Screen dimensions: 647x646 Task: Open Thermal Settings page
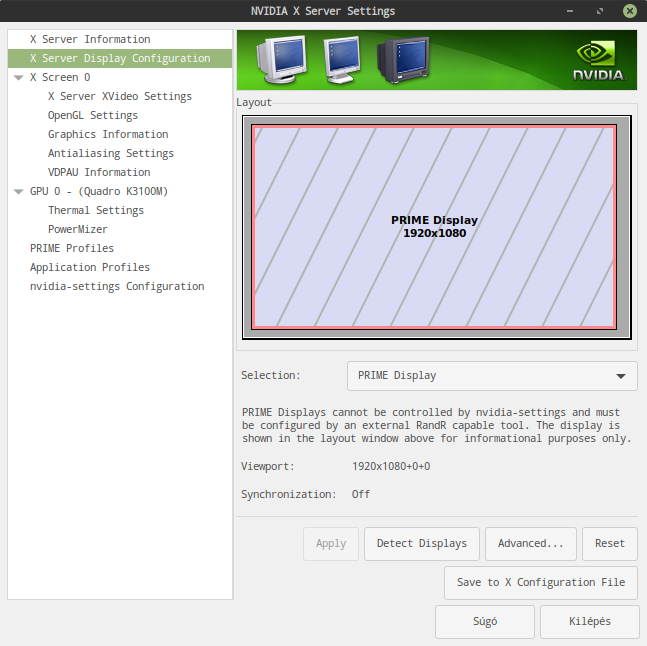click(120, 210)
